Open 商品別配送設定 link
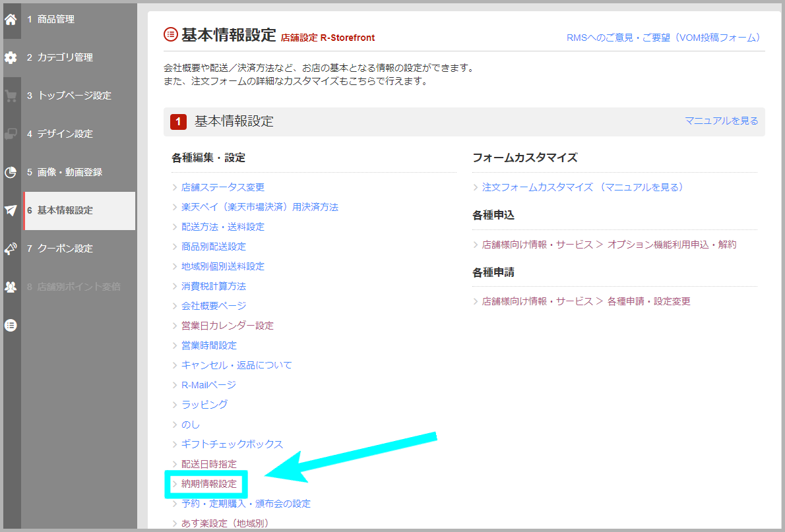The image size is (785, 532). pyautogui.click(x=214, y=247)
